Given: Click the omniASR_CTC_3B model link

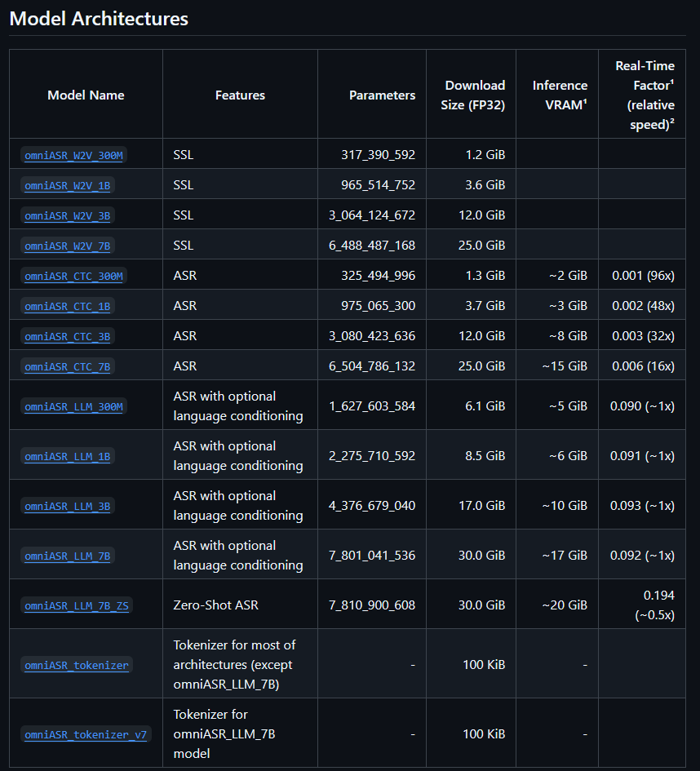Looking at the screenshot, I should coord(68,336).
